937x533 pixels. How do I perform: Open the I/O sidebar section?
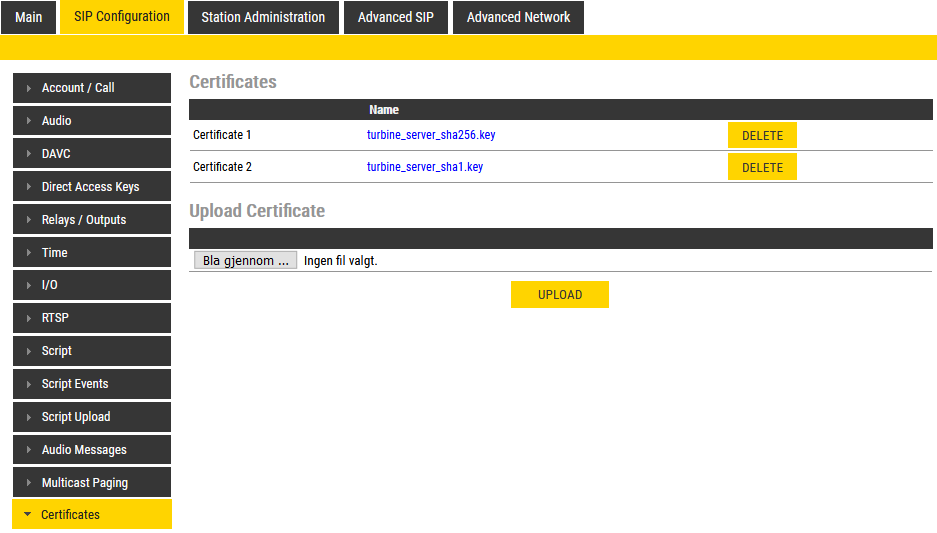pos(91,285)
